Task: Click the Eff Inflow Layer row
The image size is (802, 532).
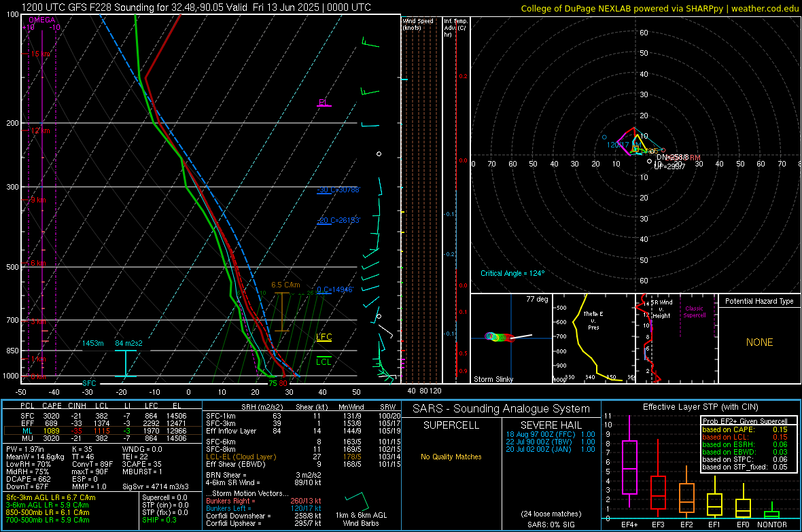Action: click(x=303, y=431)
